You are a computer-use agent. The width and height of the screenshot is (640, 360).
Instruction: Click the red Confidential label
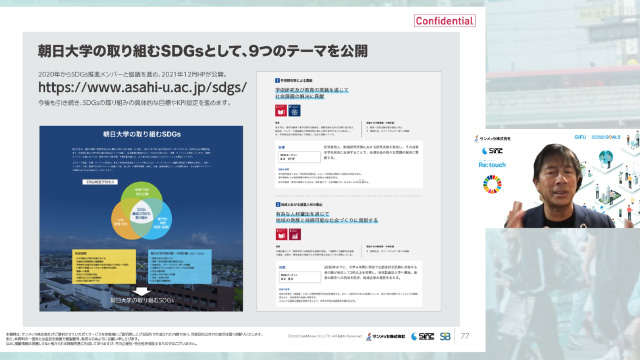click(x=444, y=21)
